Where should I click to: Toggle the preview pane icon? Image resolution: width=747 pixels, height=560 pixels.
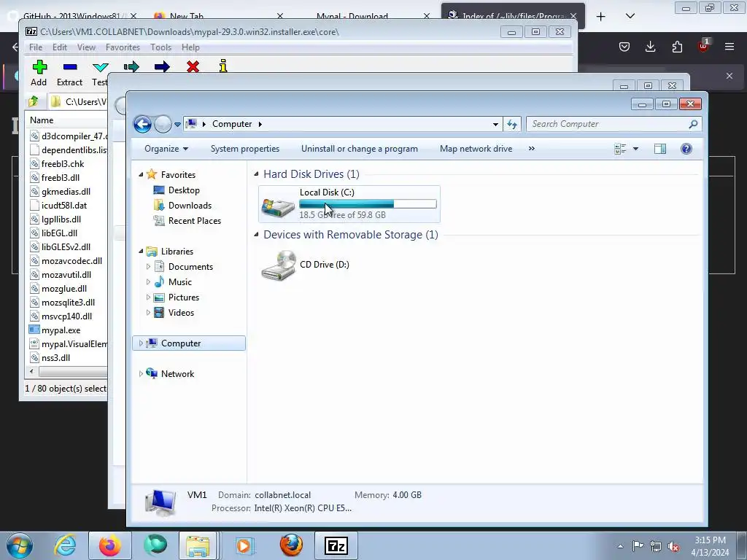pyautogui.click(x=659, y=149)
